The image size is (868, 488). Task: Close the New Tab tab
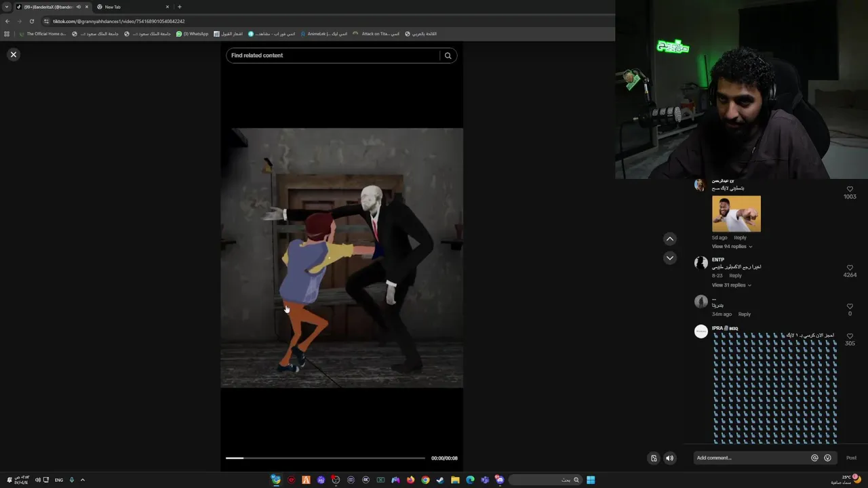click(x=167, y=7)
